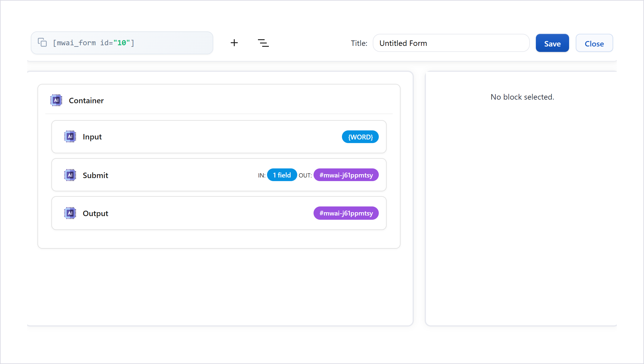Click Output's #mwai-j61ppmtsy badge
Image resolution: width=644 pixels, height=364 pixels.
click(346, 213)
